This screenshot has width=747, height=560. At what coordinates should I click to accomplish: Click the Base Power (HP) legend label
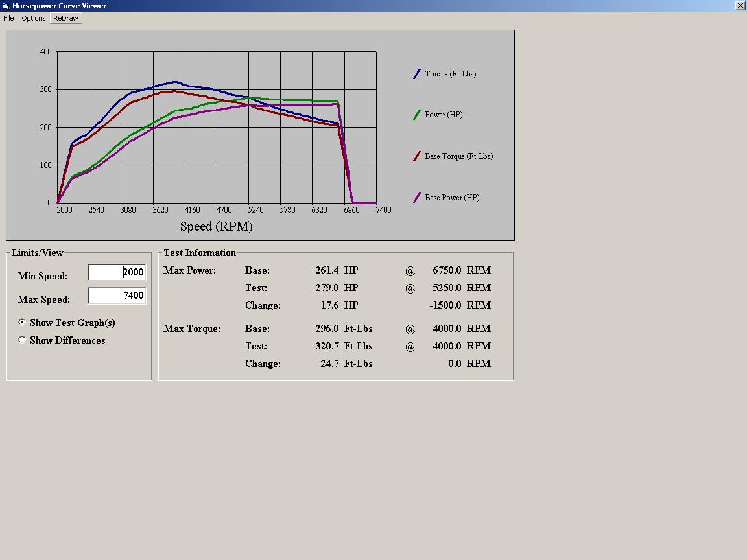[x=452, y=198]
